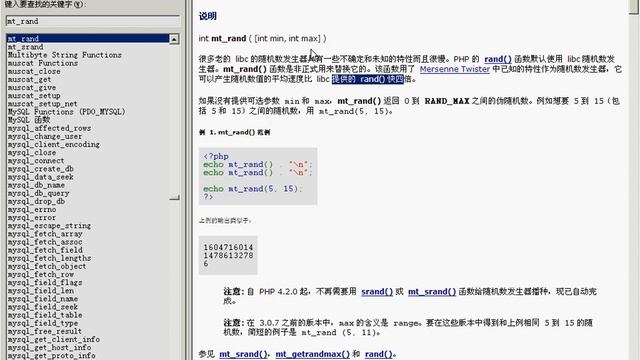This screenshot has width=640, height=360.
Task: Select mysql_fetch_field entry
Action: [45, 250]
